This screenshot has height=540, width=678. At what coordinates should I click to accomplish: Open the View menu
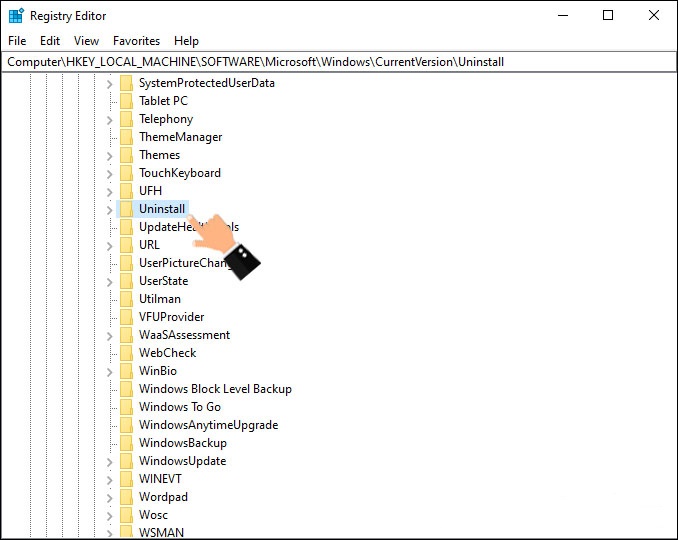86,41
